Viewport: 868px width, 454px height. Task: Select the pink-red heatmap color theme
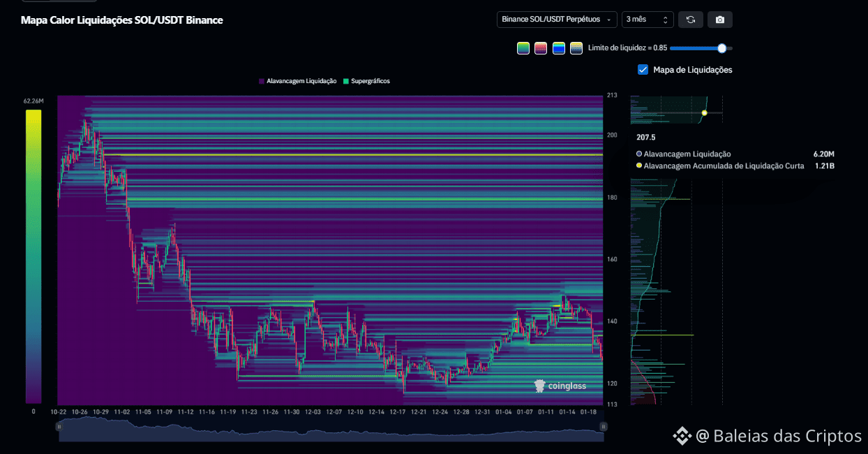541,48
